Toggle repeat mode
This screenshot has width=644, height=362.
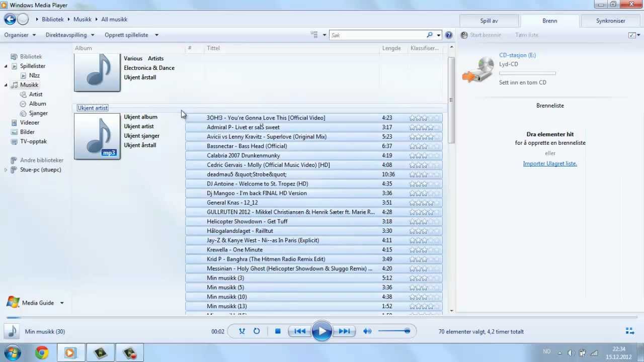click(x=257, y=331)
